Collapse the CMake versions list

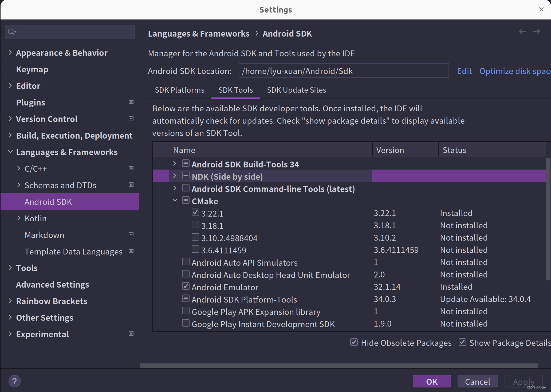[x=175, y=200]
